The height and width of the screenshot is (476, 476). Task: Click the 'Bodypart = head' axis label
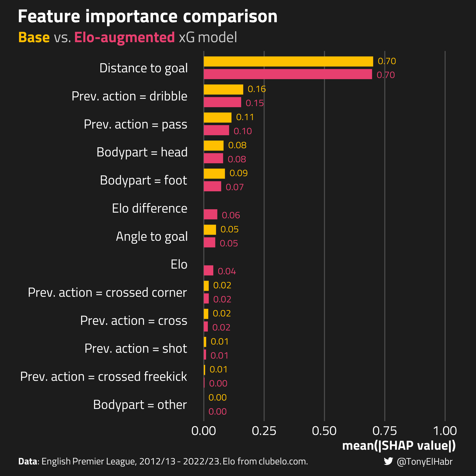click(142, 152)
